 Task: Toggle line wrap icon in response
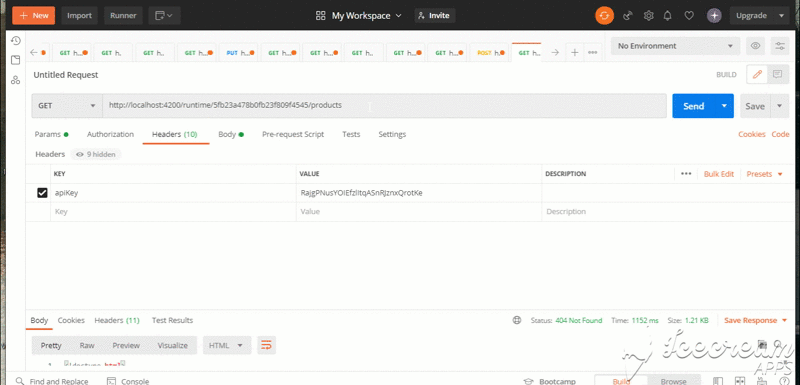pos(266,345)
